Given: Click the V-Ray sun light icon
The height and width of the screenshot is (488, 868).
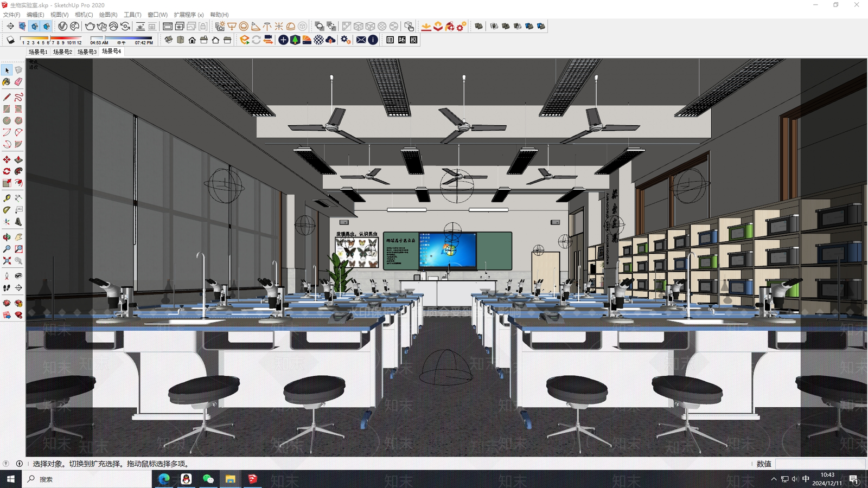Looking at the screenshot, I should click(x=279, y=26).
